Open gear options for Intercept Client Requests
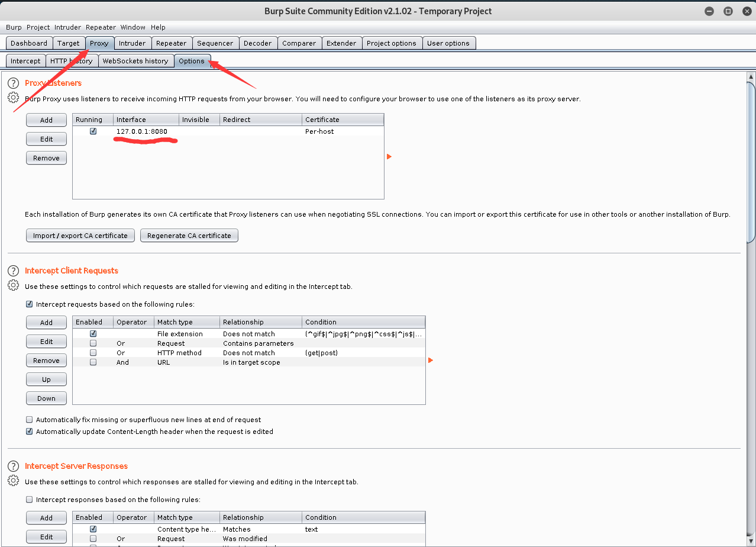The image size is (756, 547). pos(13,285)
